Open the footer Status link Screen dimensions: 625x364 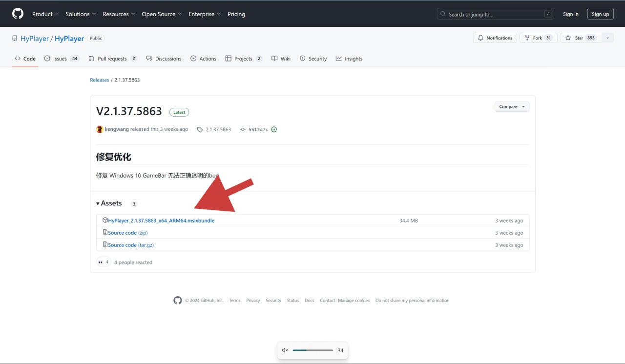pos(293,301)
